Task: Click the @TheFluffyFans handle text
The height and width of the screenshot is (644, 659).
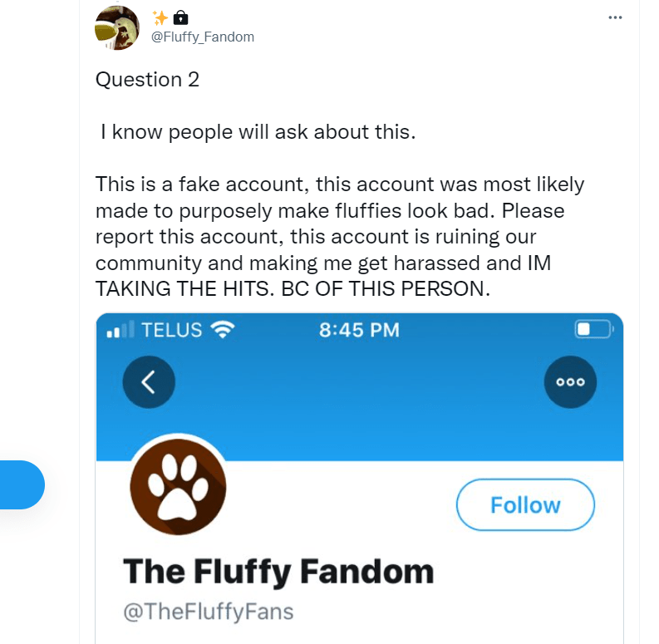Action: (x=208, y=612)
